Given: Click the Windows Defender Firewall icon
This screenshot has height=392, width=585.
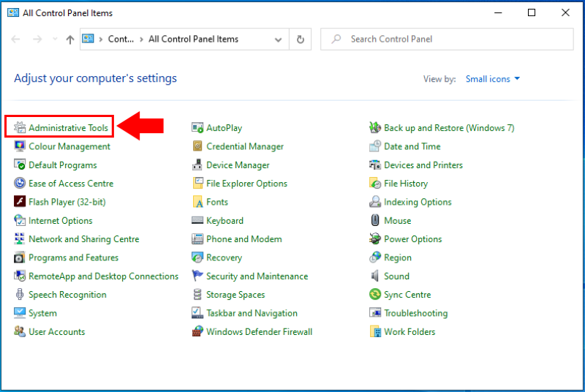Looking at the screenshot, I should click(x=197, y=331).
